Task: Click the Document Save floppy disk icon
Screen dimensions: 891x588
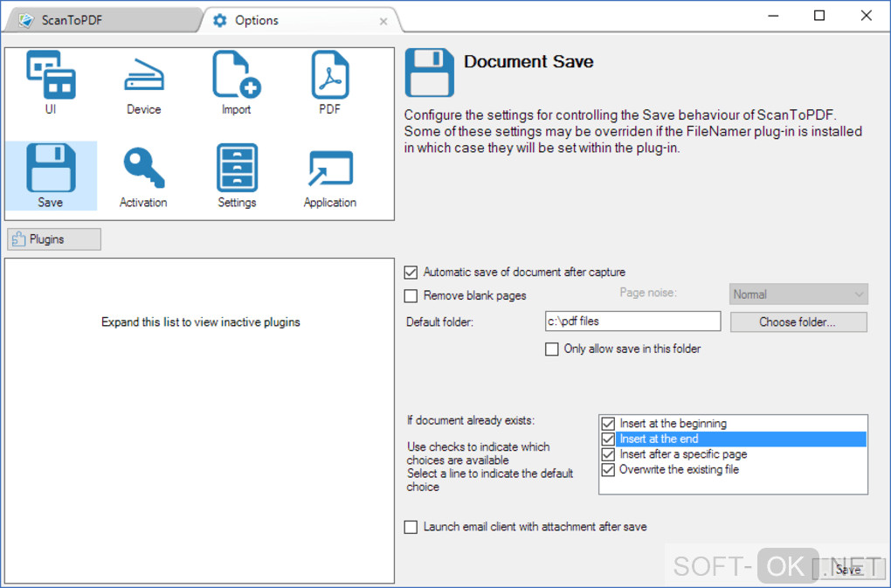Action: tap(430, 73)
